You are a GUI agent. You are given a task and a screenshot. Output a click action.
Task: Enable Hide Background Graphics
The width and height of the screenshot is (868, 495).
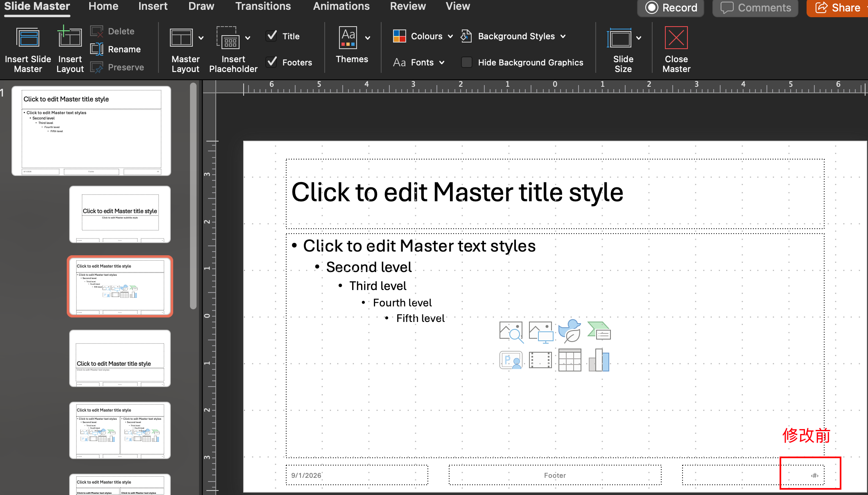[x=466, y=62]
